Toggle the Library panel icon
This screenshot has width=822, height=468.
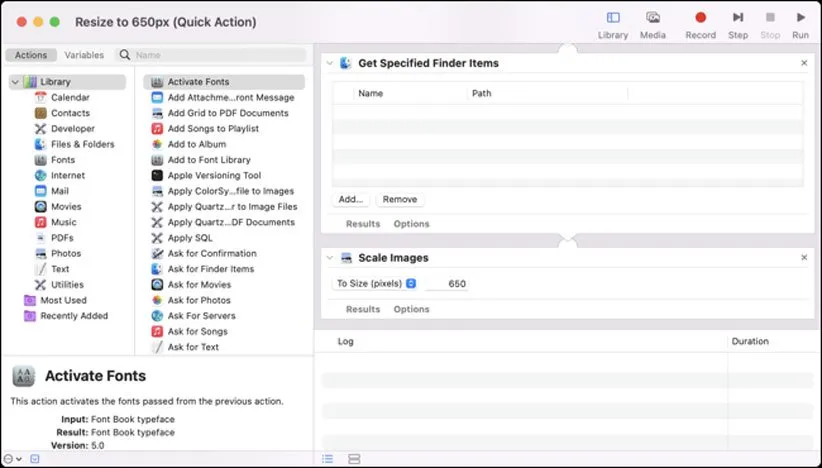613,18
